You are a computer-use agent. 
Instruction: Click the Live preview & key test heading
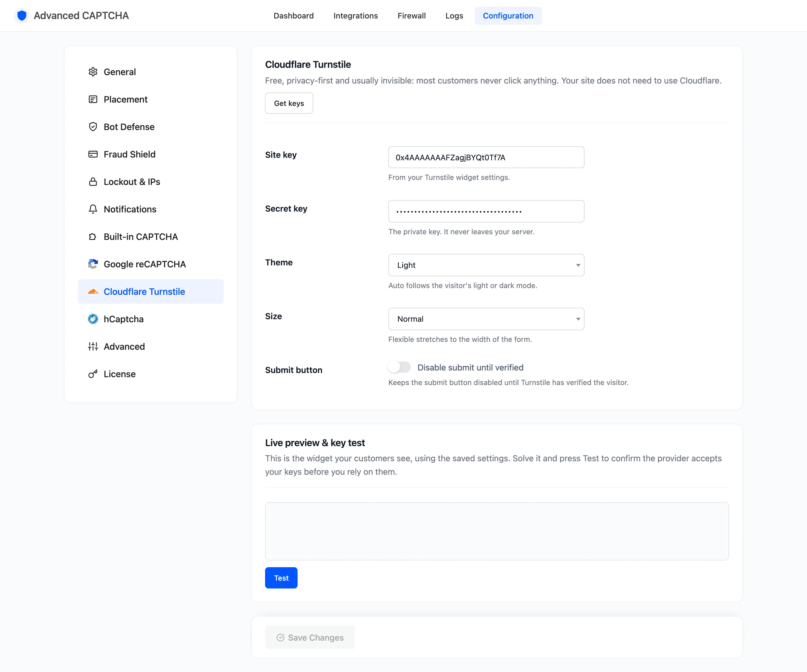315,442
